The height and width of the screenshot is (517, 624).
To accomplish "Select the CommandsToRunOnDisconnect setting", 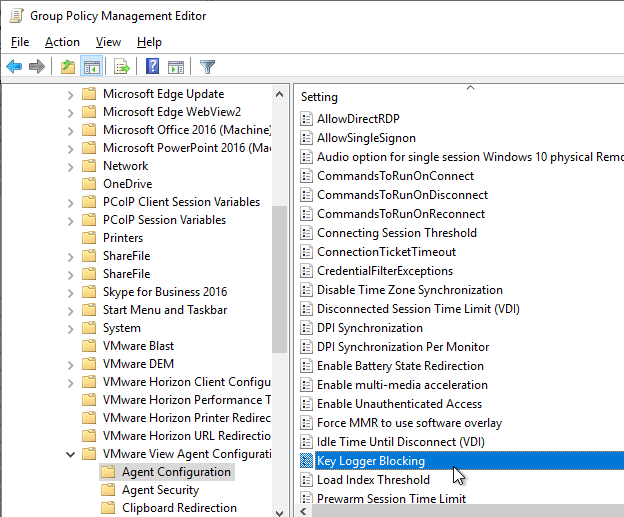I will (x=402, y=195).
